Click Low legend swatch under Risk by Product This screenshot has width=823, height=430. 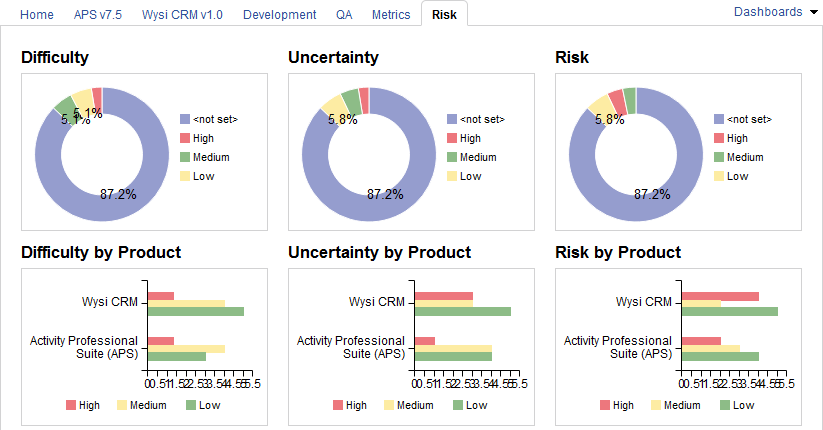point(724,405)
